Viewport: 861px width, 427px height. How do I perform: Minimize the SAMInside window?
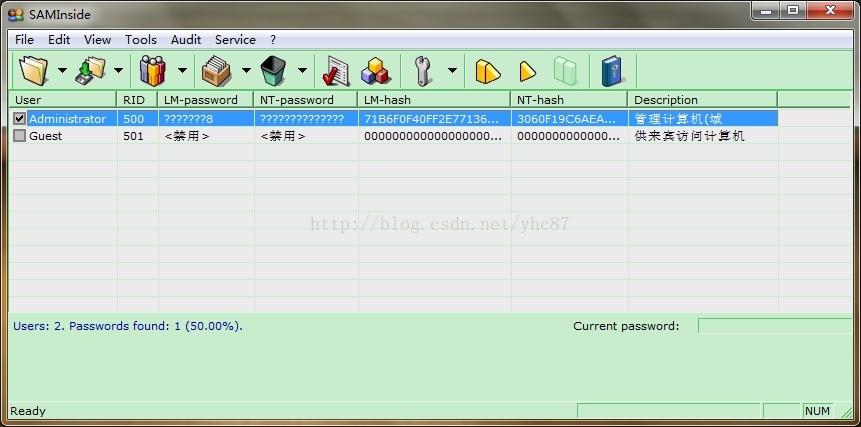pos(767,10)
